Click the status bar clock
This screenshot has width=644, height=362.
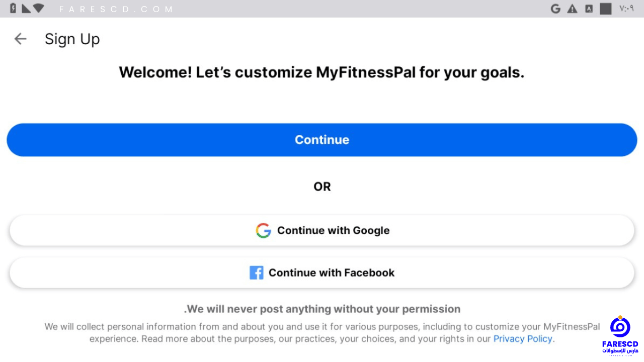(x=626, y=9)
